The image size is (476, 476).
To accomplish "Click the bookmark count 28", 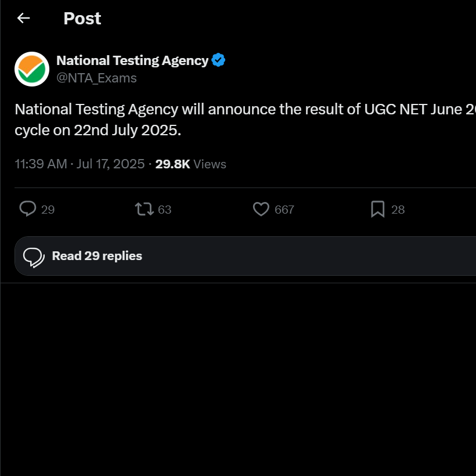I will click(398, 210).
